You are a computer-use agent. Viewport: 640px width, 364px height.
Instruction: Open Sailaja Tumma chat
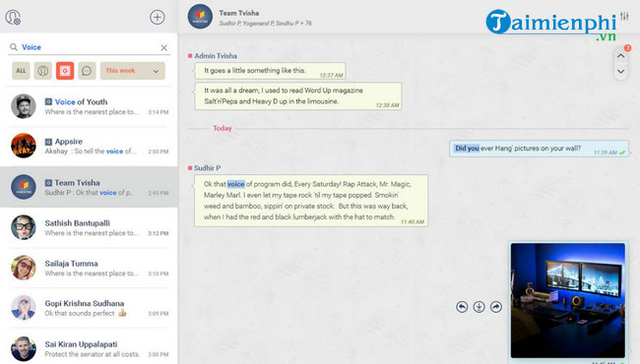click(x=89, y=268)
